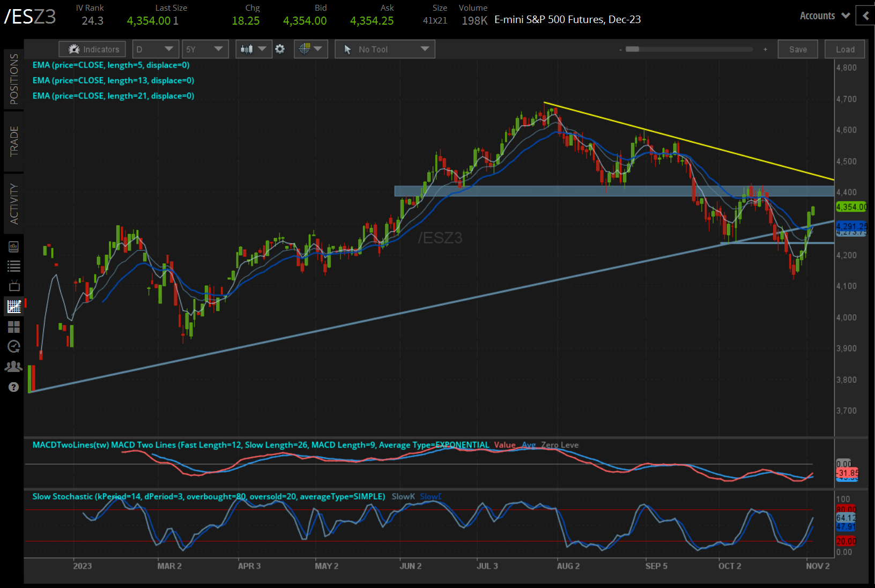This screenshot has width=875, height=588.
Task: Toggle SlowD line in Slow Stochastic study
Action: point(431,496)
